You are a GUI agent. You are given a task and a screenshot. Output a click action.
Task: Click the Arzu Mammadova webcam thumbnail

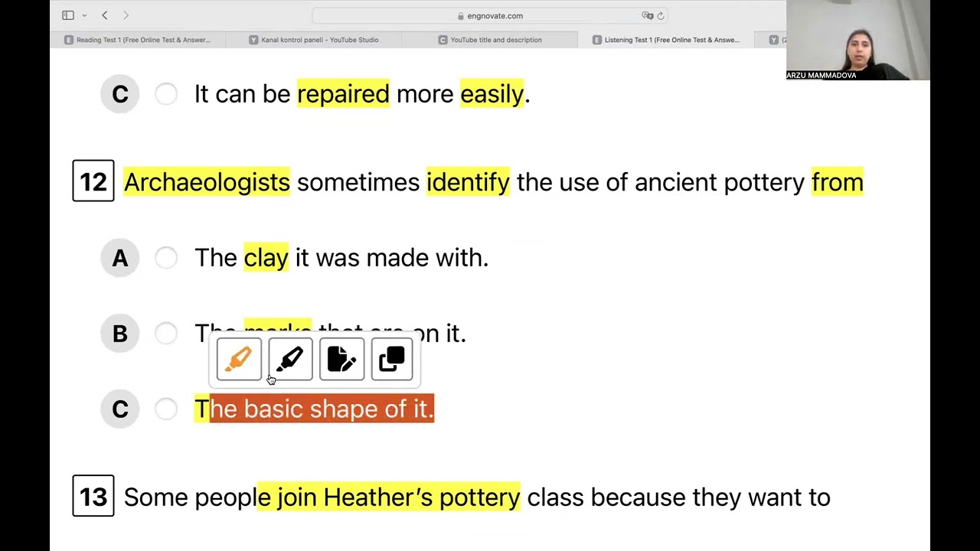858,40
